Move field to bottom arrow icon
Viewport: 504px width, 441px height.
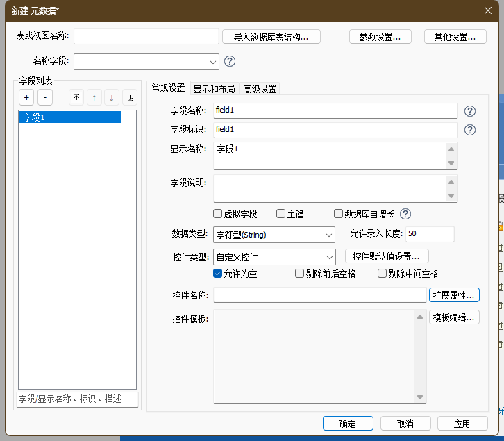pyautogui.click(x=130, y=98)
